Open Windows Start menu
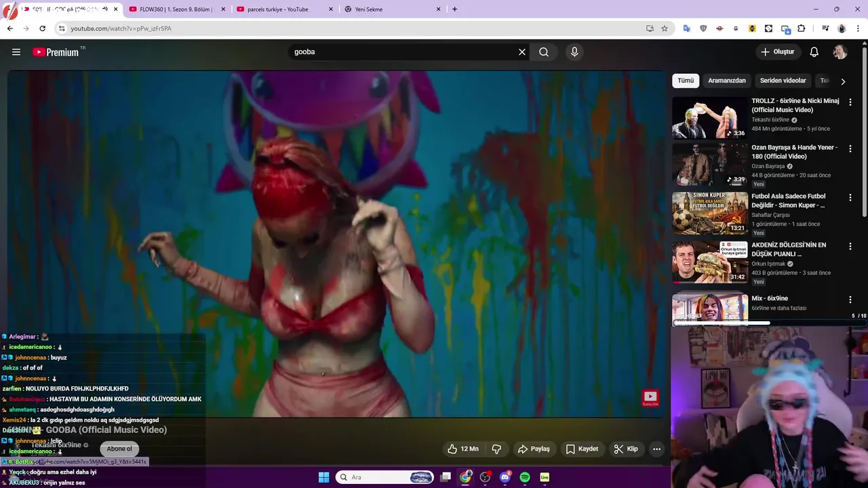 [323, 477]
